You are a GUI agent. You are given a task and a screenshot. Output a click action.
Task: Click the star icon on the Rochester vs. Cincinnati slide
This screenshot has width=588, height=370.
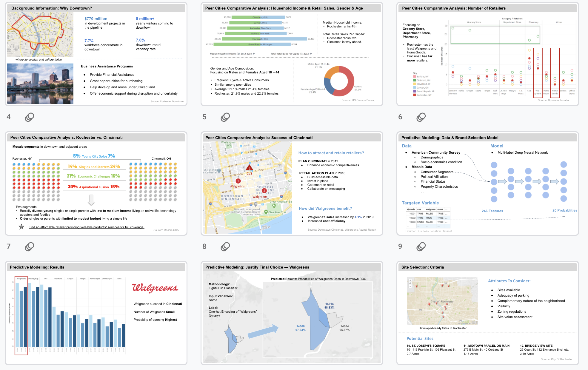point(21,227)
